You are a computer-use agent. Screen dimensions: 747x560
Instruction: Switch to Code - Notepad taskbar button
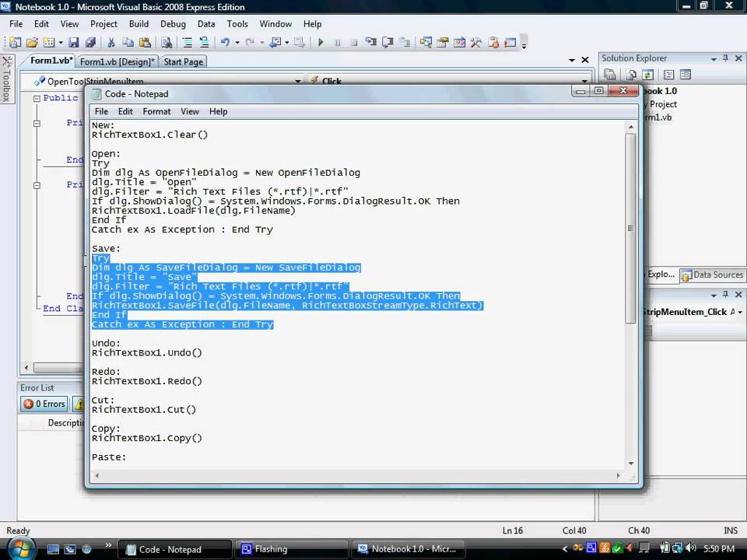[174, 549]
